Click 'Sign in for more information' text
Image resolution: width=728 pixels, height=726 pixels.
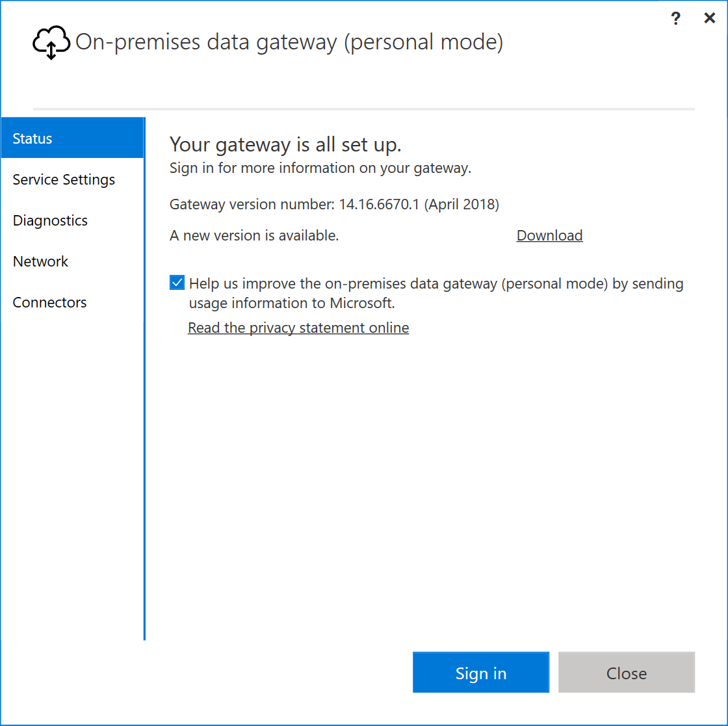320,168
